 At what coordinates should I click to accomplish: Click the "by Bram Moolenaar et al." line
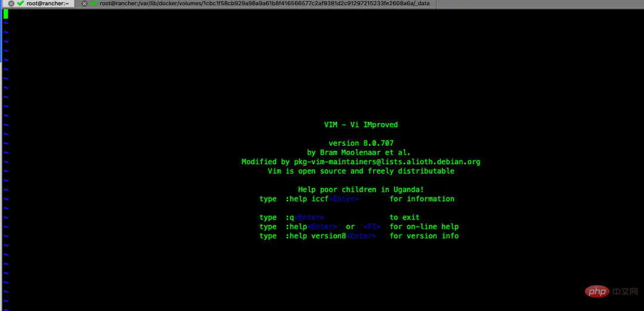coord(358,153)
